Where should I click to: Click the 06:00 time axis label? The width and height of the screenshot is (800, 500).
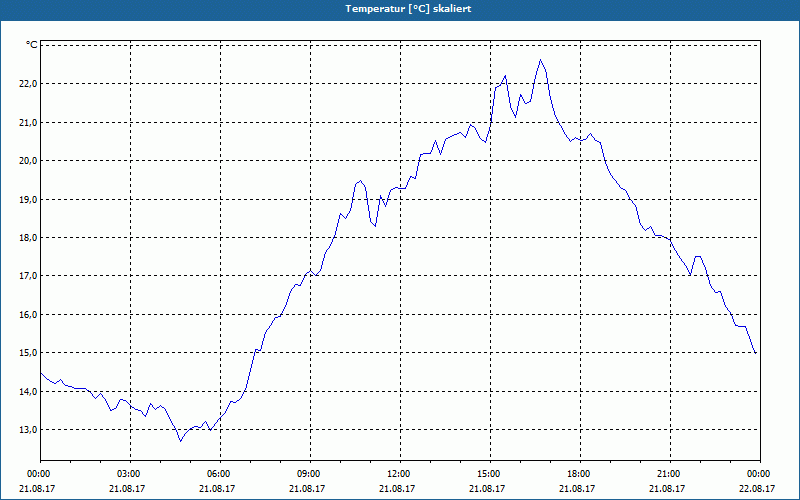point(220,474)
